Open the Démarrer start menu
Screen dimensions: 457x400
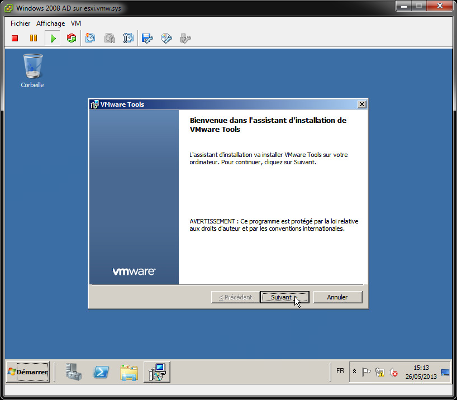(28, 372)
